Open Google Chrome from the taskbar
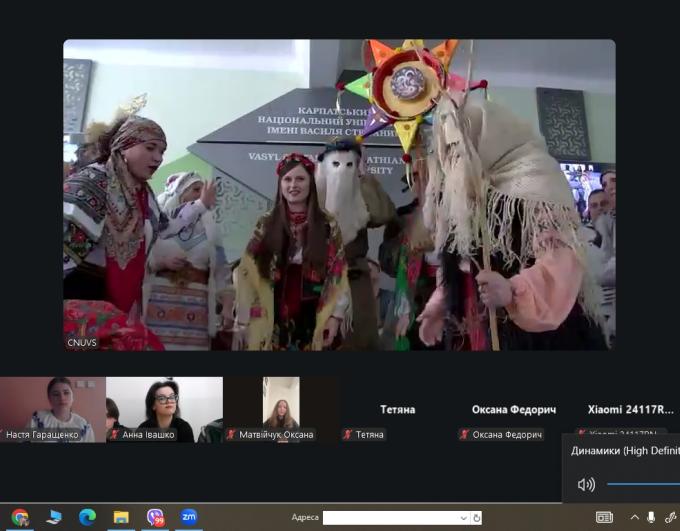Screen dimensions: 680x531 click(20, 517)
